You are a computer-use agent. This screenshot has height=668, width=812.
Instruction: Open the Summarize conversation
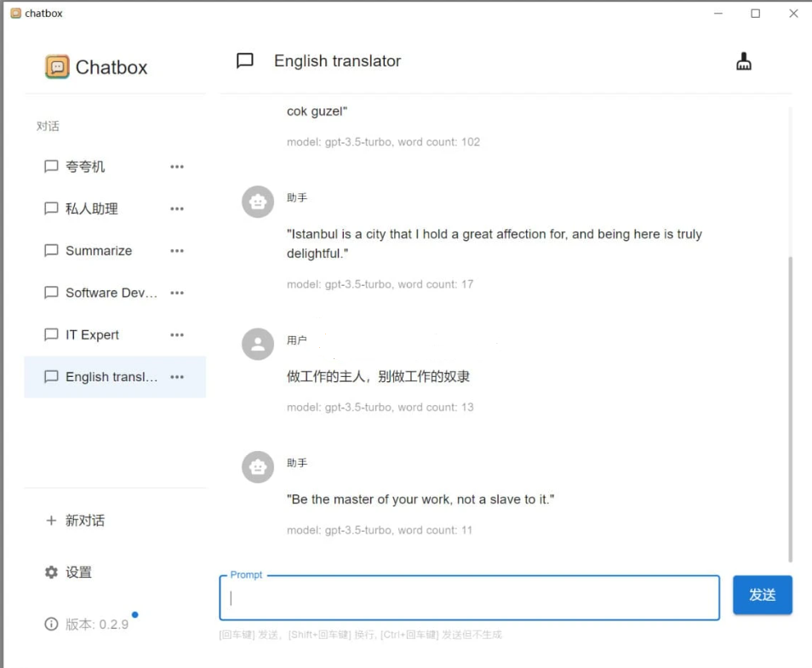(115, 251)
